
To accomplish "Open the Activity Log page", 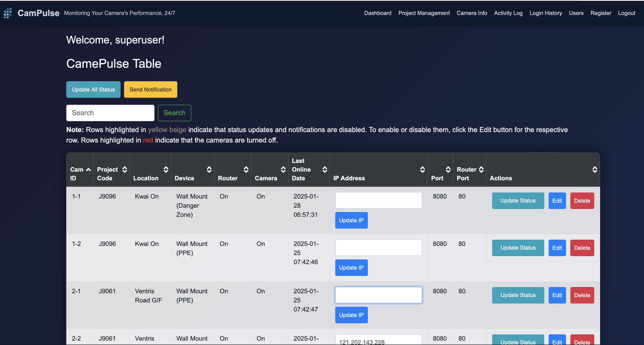I will pyautogui.click(x=508, y=13).
